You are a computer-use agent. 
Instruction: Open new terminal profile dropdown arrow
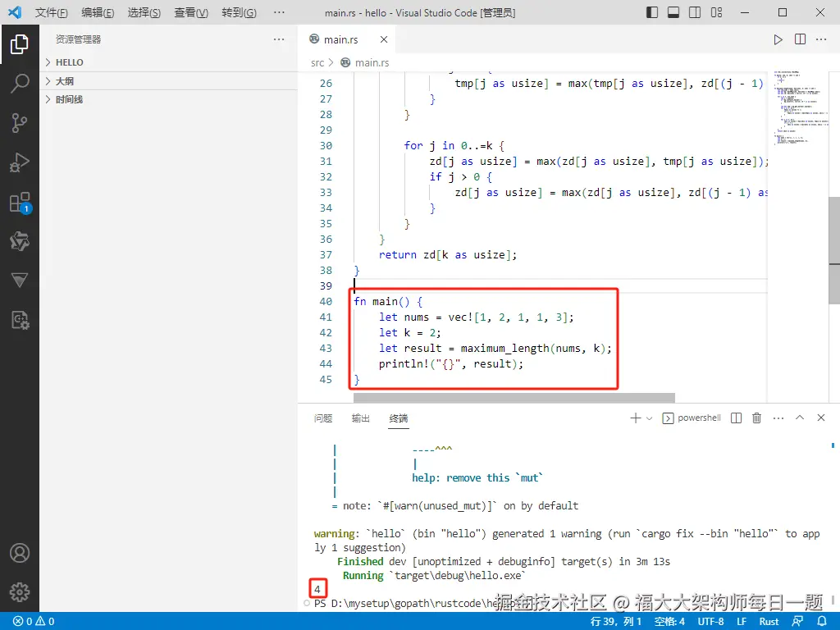(x=650, y=418)
